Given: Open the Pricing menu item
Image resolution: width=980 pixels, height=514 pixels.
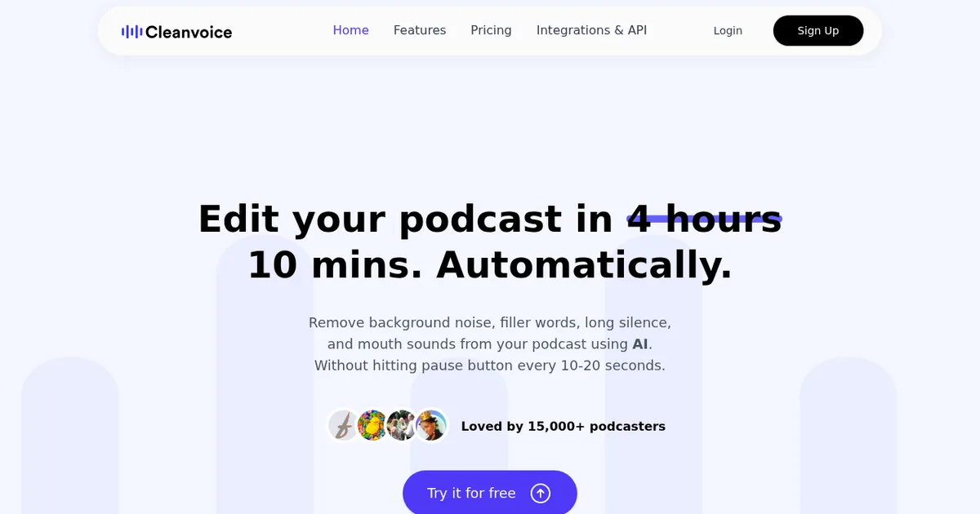Looking at the screenshot, I should [x=491, y=30].
